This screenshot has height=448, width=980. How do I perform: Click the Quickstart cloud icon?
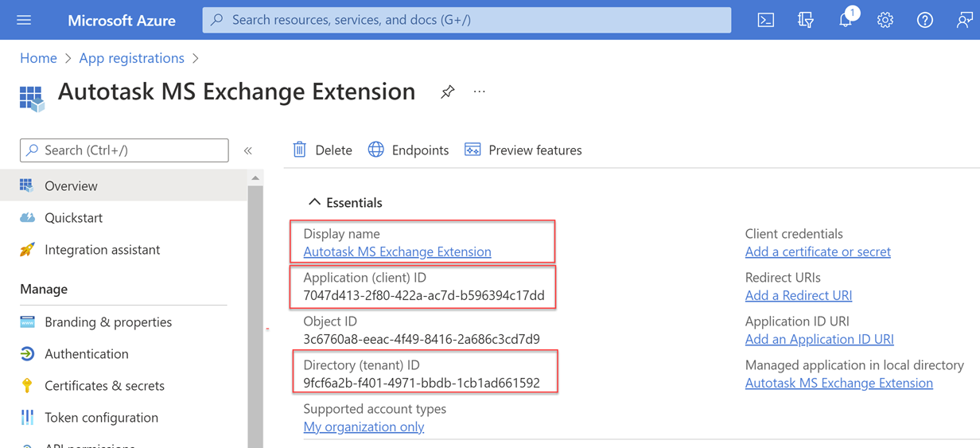pyautogui.click(x=27, y=217)
